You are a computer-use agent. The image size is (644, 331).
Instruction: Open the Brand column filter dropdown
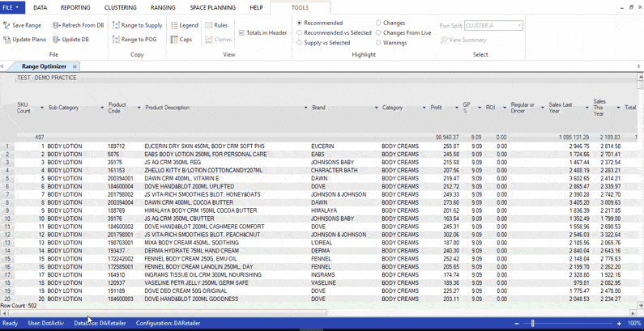(376, 108)
